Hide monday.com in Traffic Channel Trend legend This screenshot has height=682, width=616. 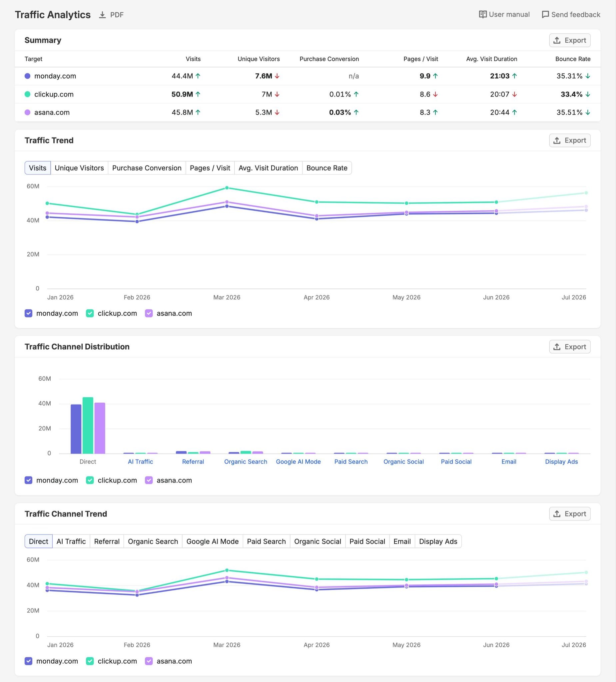28,661
